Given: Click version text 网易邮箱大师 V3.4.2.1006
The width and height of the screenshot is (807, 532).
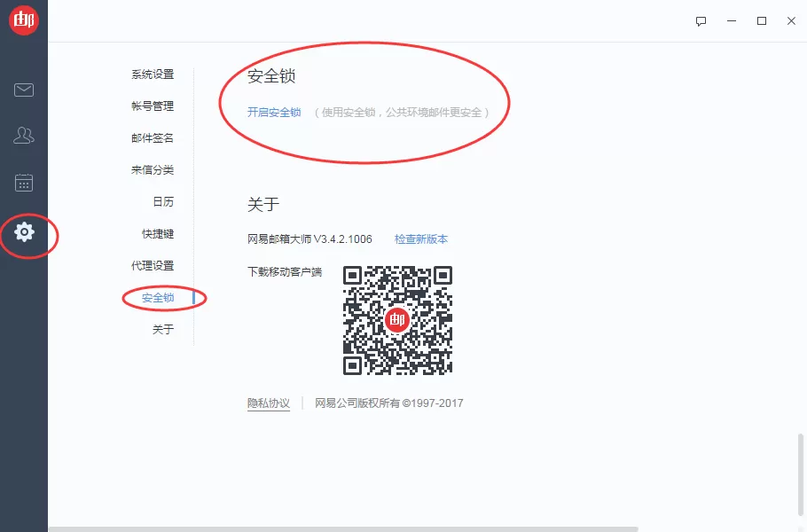Looking at the screenshot, I should tap(309, 239).
